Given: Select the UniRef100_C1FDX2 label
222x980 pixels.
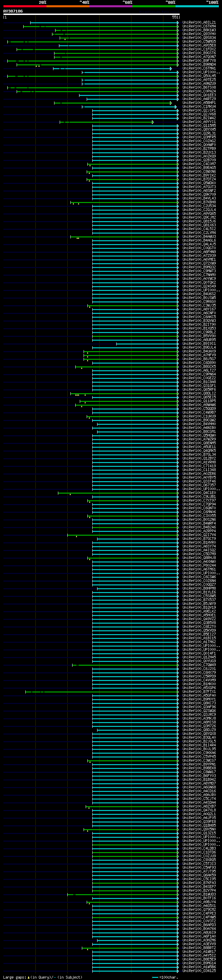Looking at the screenshot, I should tap(199, 49).
